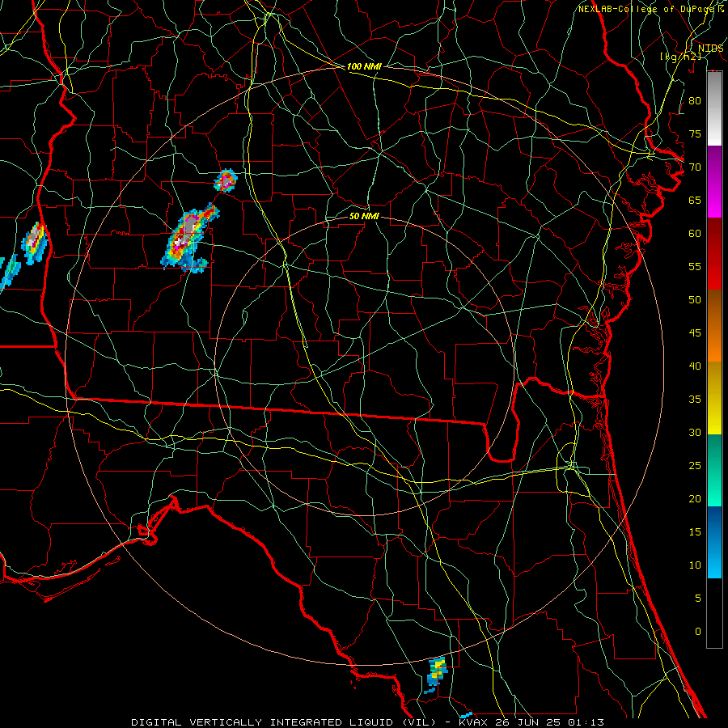This screenshot has width=728, height=728.
Task: Click the 26 JUN 25 date in caption
Action: [528, 722]
